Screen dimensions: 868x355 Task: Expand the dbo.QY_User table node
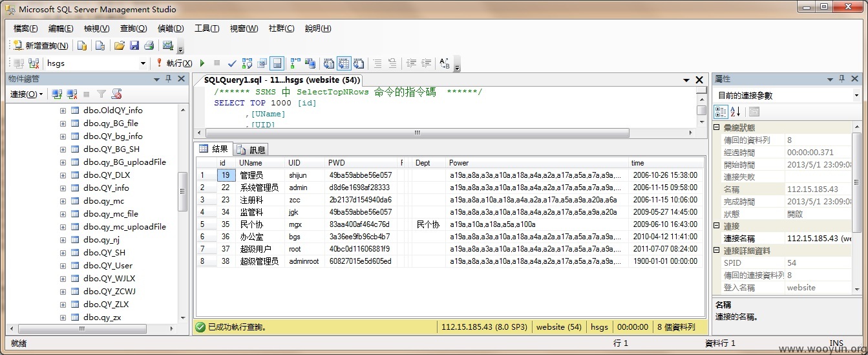pos(63,266)
